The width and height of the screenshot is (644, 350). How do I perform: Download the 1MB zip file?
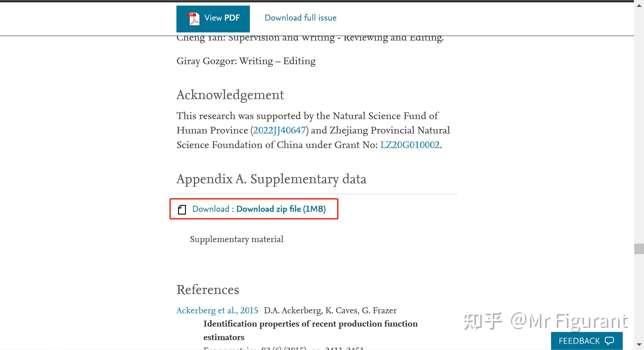[x=281, y=209]
